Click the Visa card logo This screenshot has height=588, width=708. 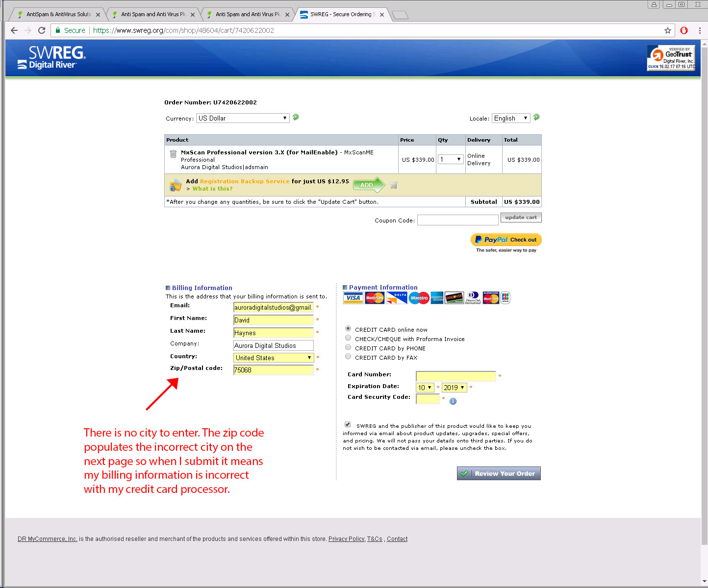353,298
